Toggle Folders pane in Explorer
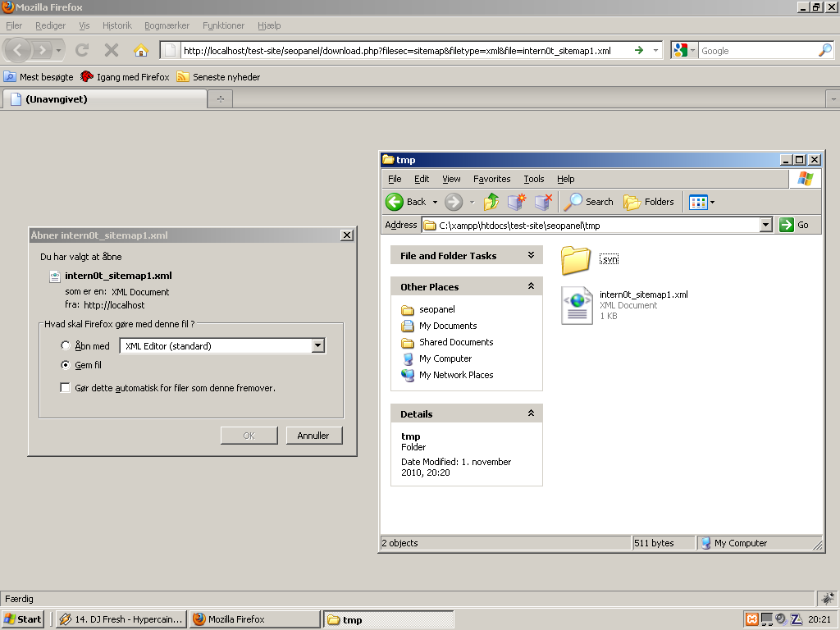 [x=649, y=202]
